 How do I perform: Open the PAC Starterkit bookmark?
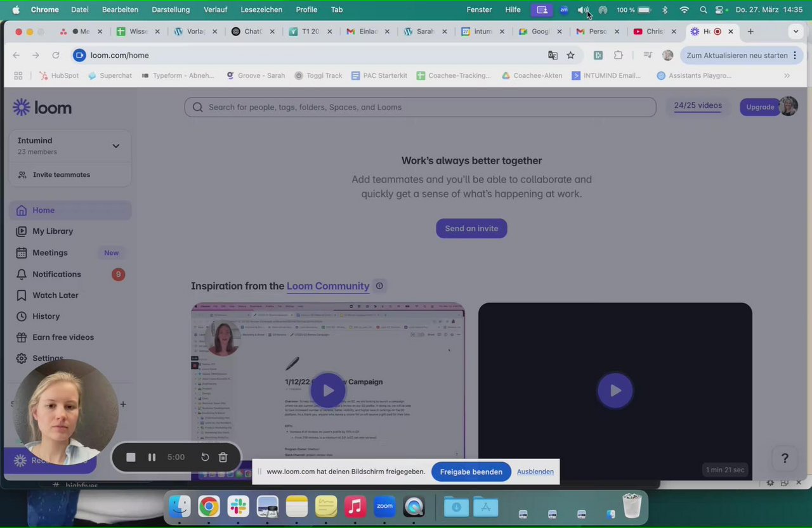pos(379,75)
